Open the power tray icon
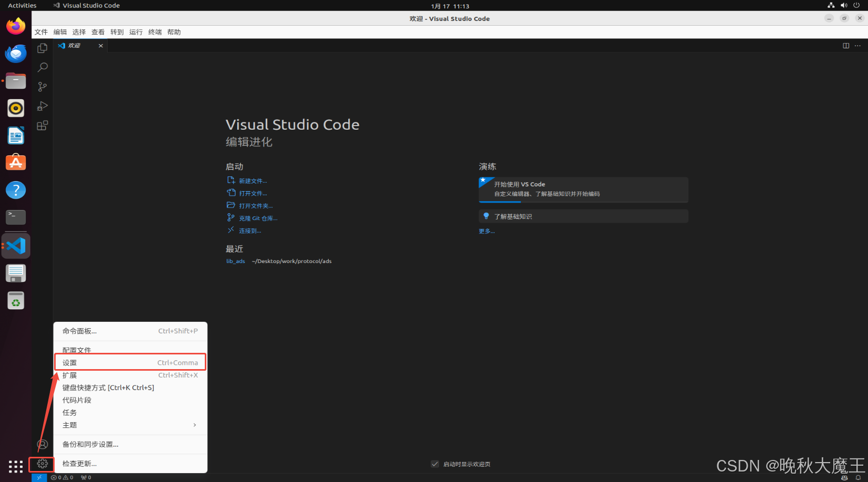The height and width of the screenshot is (482, 868). pyautogui.click(x=856, y=5)
